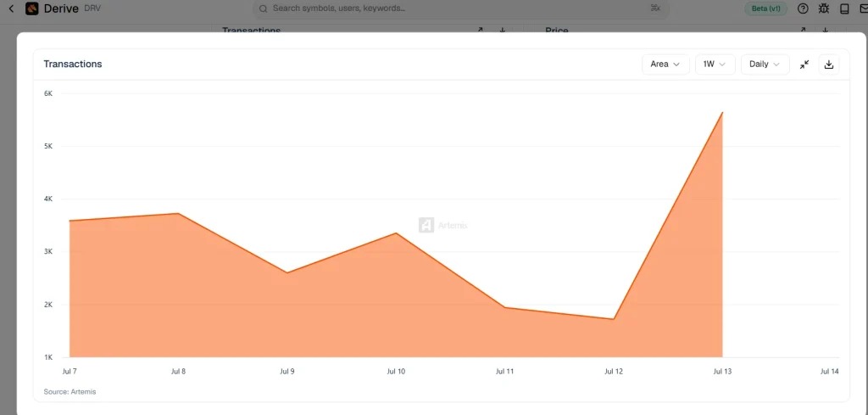Click the Derive logo icon
This screenshot has height=415, width=868.
click(31, 8)
